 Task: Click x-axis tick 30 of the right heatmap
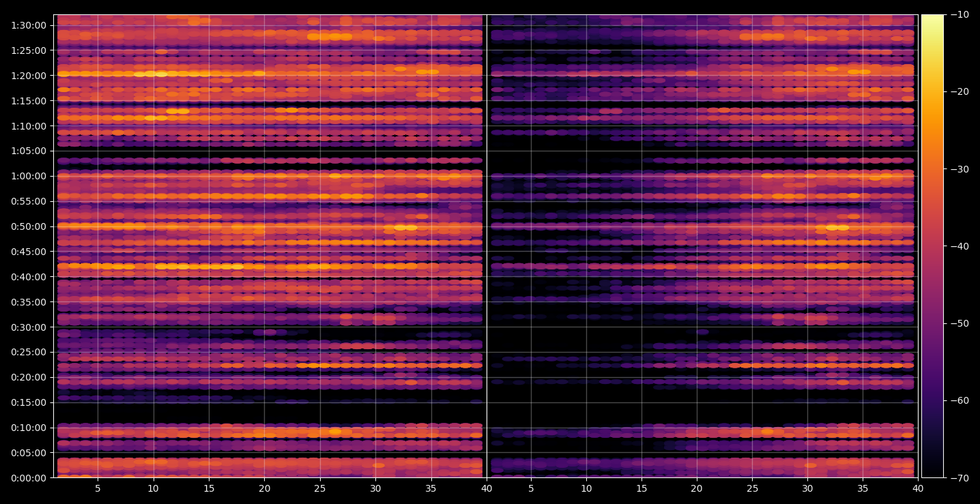point(808,488)
